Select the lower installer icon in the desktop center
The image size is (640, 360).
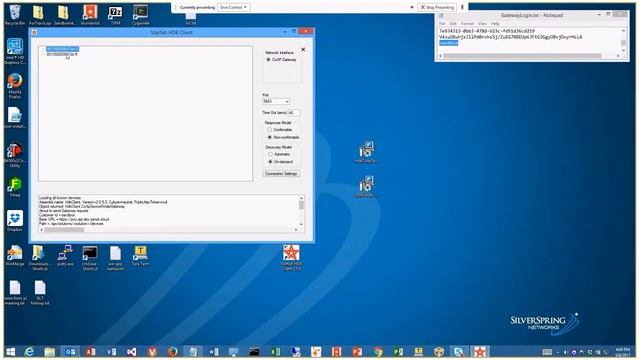367,187
